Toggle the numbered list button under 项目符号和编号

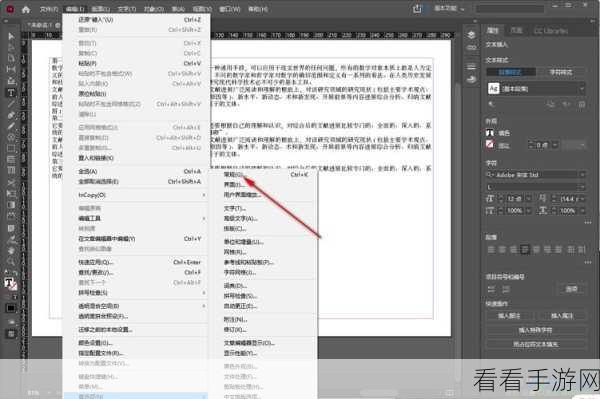505,289
